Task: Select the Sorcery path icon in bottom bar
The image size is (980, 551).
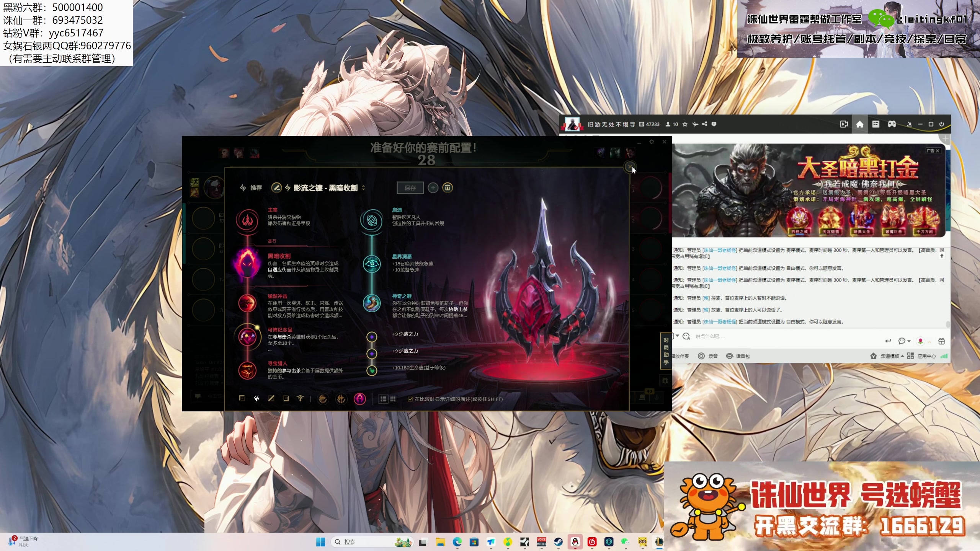Action: (271, 398)
